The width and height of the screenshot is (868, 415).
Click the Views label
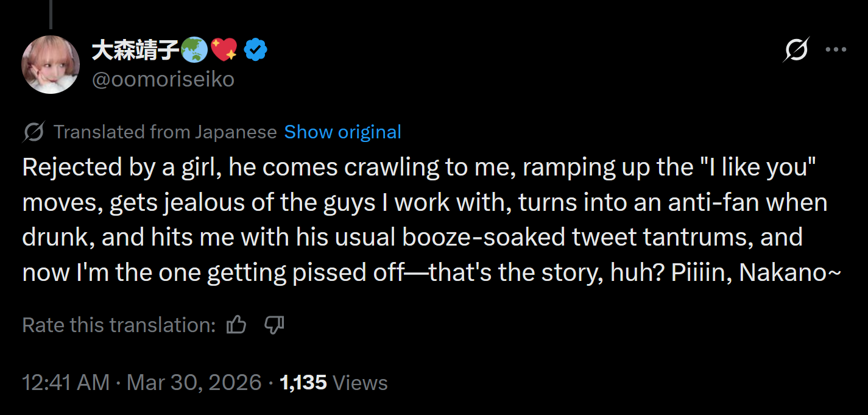click(360, 383)
